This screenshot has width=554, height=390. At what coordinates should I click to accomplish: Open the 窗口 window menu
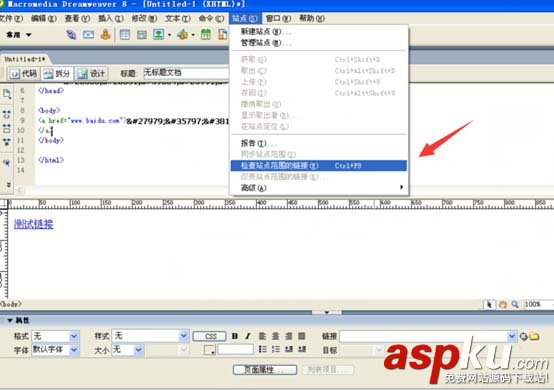(278, 18)
